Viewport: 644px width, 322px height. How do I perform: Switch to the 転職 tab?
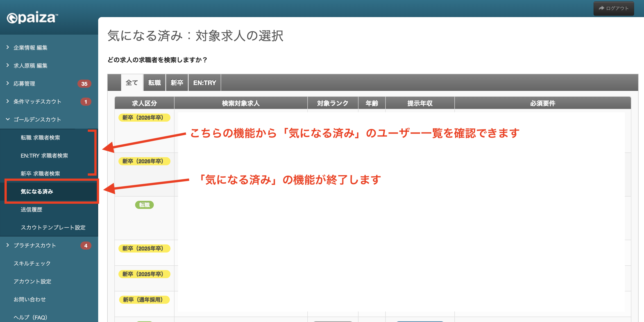coord(154,82)
